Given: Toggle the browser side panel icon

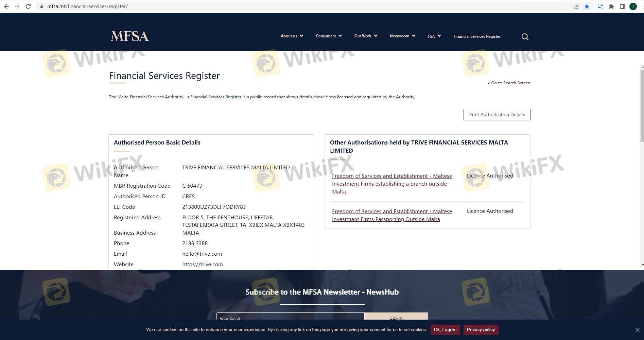Looking at the screenshot, I should [x=622, y=6].
